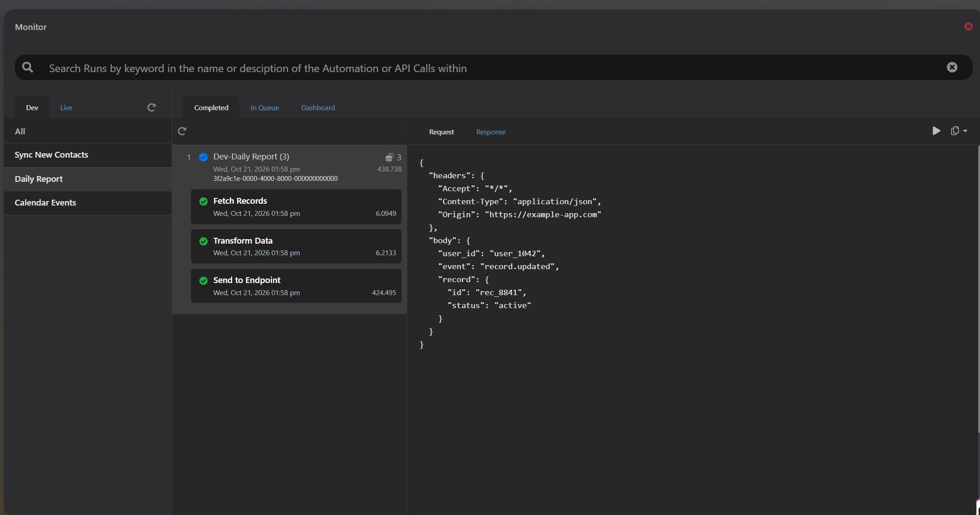Open the In Queue tab
980x515 pixels.
tap(264, 107)
